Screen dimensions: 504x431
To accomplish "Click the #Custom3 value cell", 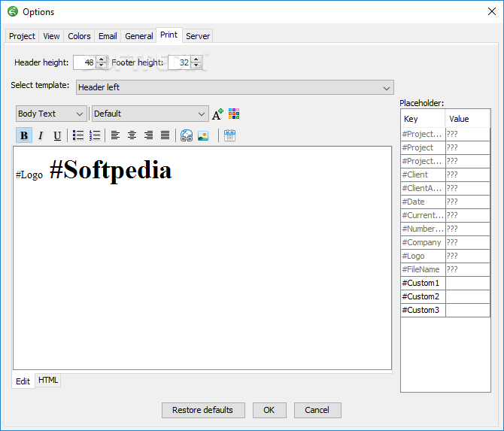I will 468,310.
